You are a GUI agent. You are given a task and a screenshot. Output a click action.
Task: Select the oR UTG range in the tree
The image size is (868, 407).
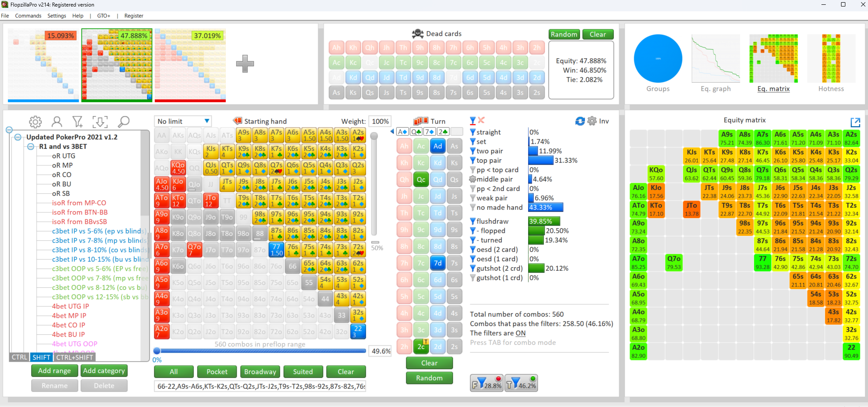(x=64, y=156)
